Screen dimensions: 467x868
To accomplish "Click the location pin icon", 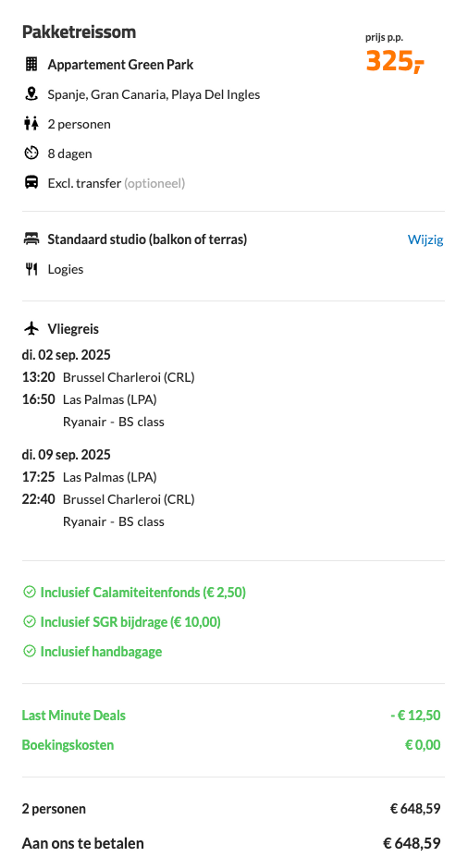I will [x=31, y=94].
